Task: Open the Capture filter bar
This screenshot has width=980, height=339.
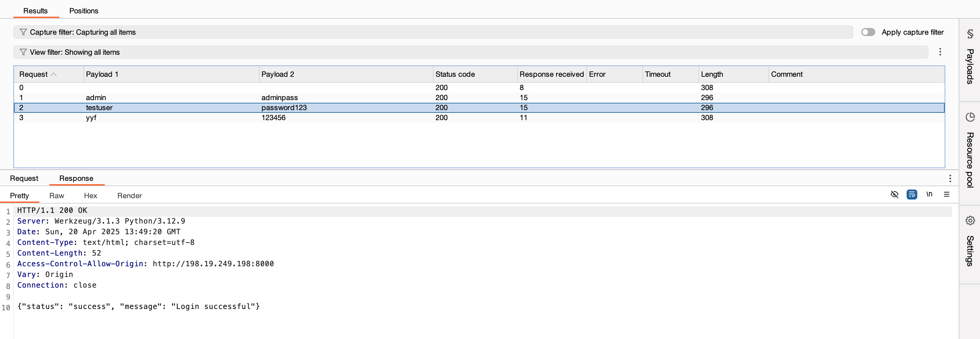Action: coord(433,32)
